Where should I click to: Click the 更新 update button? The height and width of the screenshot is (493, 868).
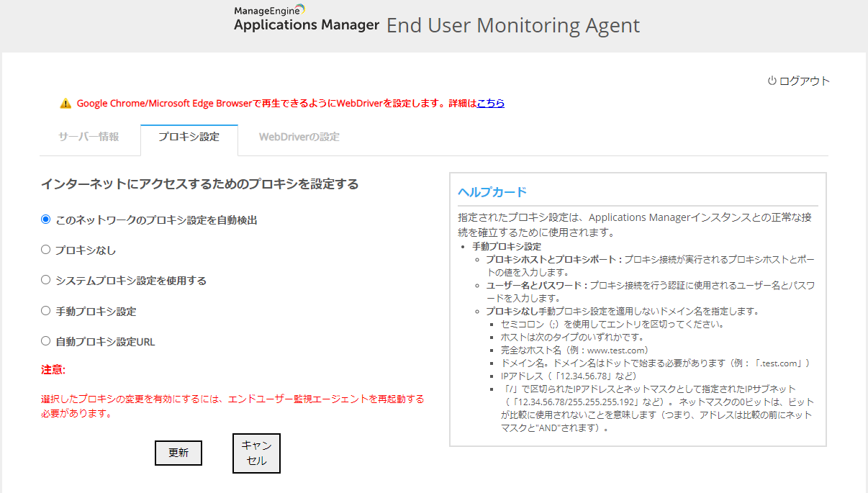[178, 453]
